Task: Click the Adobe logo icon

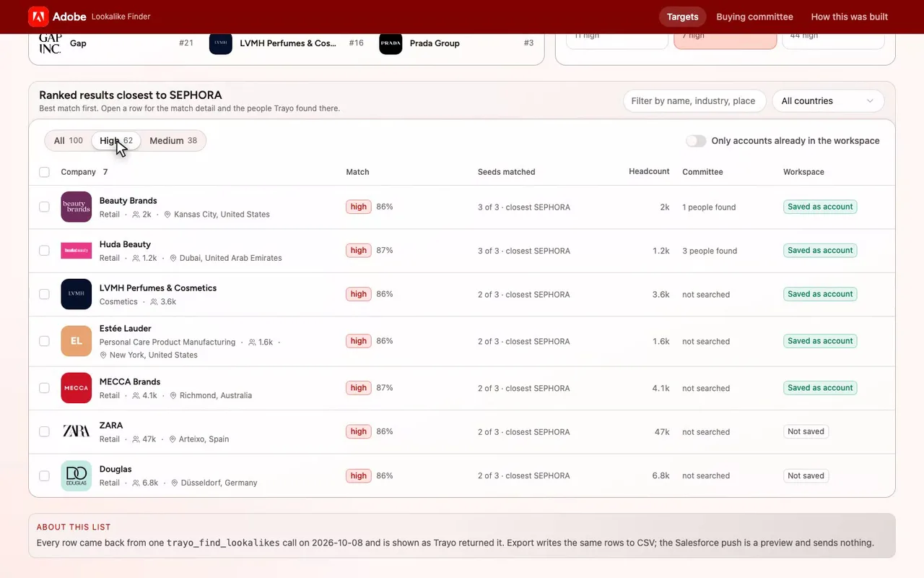Action: click(x=38, y=17)
